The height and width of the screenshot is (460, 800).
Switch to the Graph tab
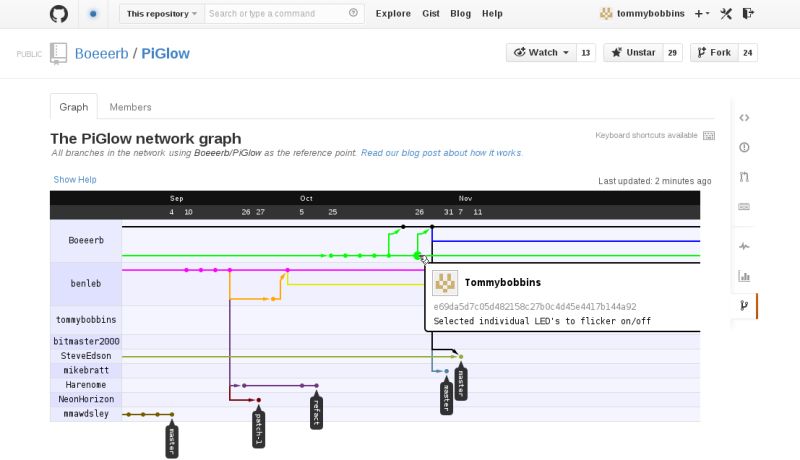pos(73,107)
